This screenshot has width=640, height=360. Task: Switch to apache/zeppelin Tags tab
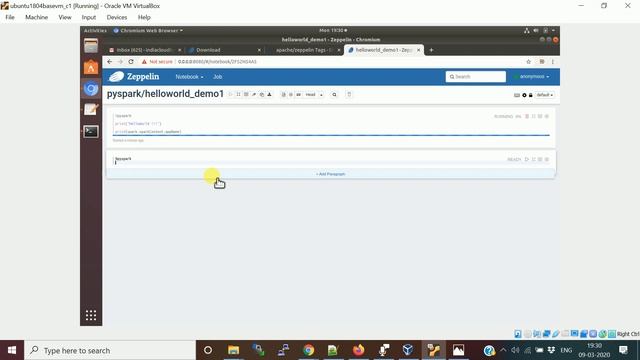click(x=304, y=50)
